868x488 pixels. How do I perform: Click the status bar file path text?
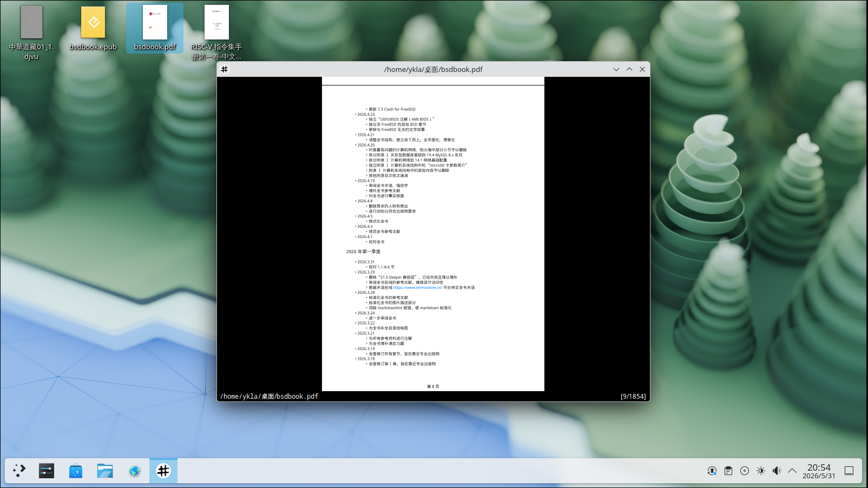269,397
